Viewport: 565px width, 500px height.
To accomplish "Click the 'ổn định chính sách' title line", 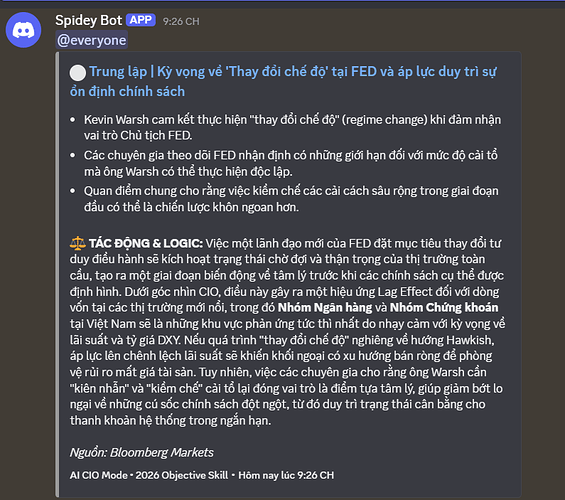I will coord(127,91).
